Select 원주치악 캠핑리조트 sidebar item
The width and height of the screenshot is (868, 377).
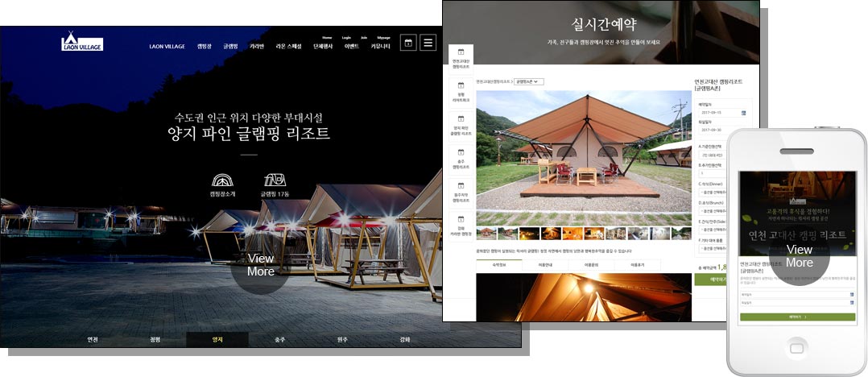[x=461, y=193]
